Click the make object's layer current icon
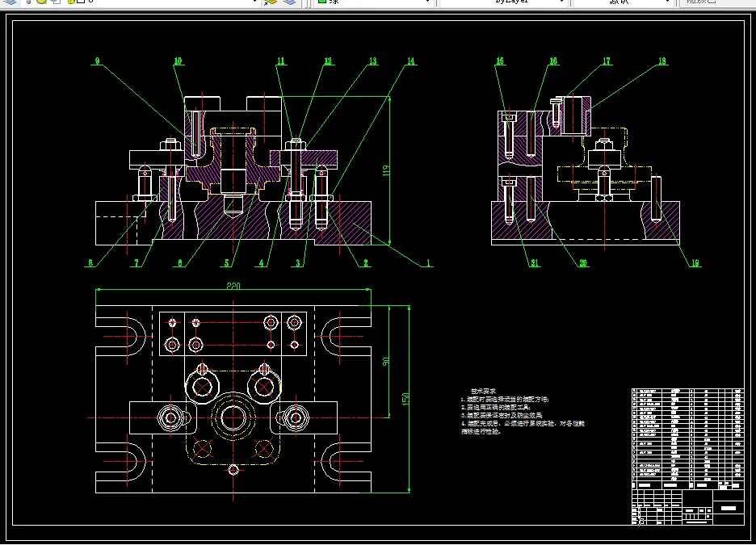Image resolution: width=756 pixels, height=545 pixels. coord(271,2)
